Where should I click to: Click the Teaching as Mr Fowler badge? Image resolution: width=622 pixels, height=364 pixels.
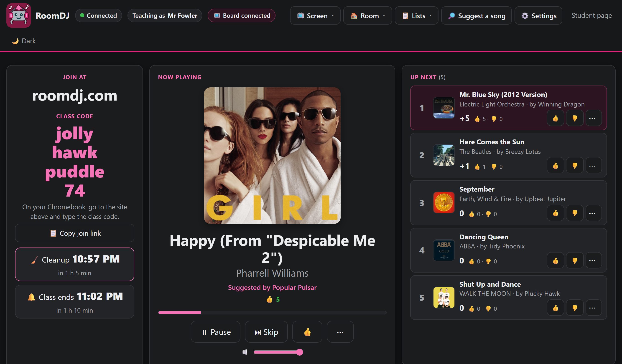point(165,15)
